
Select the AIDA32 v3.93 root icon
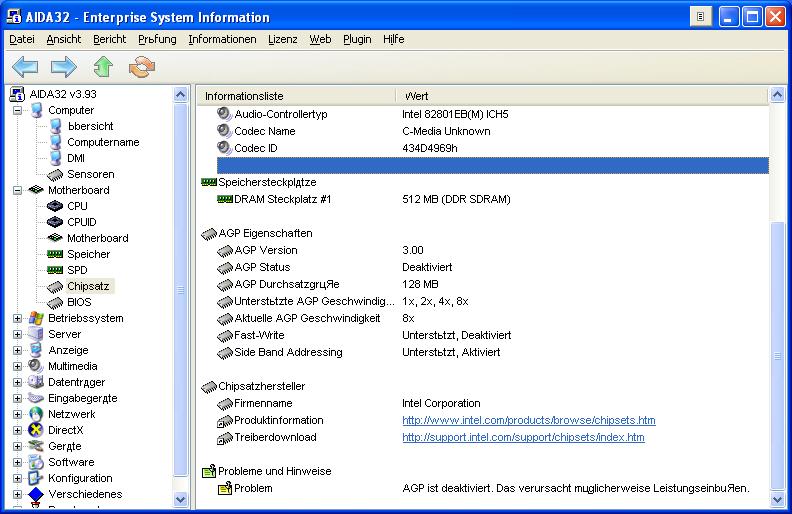18,94
